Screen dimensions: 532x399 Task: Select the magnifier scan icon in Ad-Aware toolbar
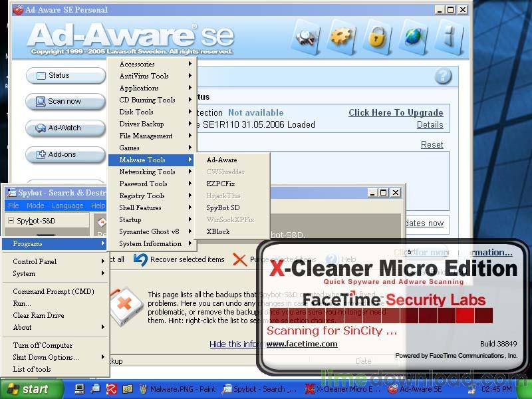(305, 38)
